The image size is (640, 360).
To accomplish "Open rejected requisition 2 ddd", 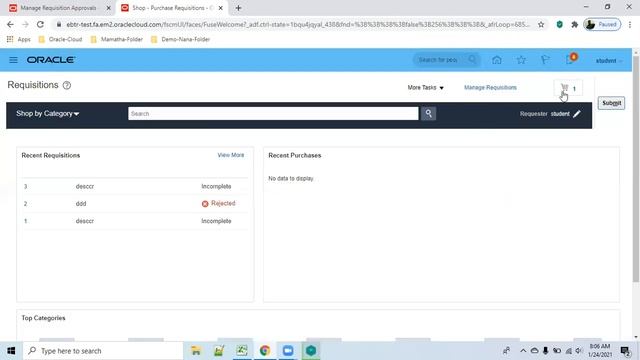I will 135,204.
